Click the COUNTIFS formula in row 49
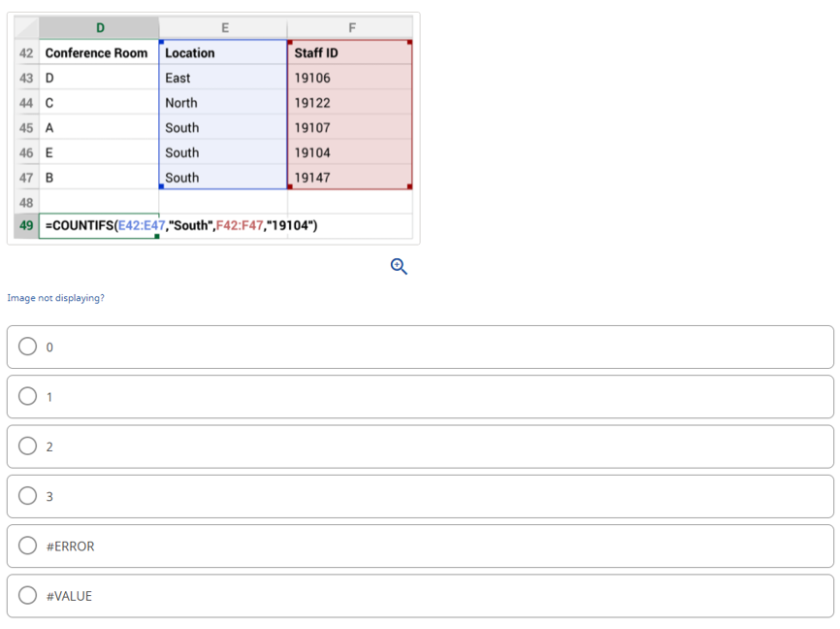840x629 pixels. point(175,224)
